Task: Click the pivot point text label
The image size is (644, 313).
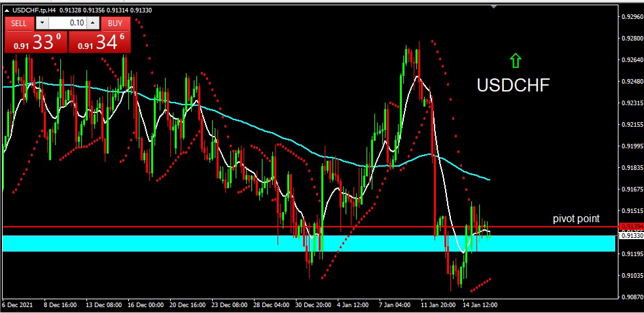Action: click(x=576, y=219)
